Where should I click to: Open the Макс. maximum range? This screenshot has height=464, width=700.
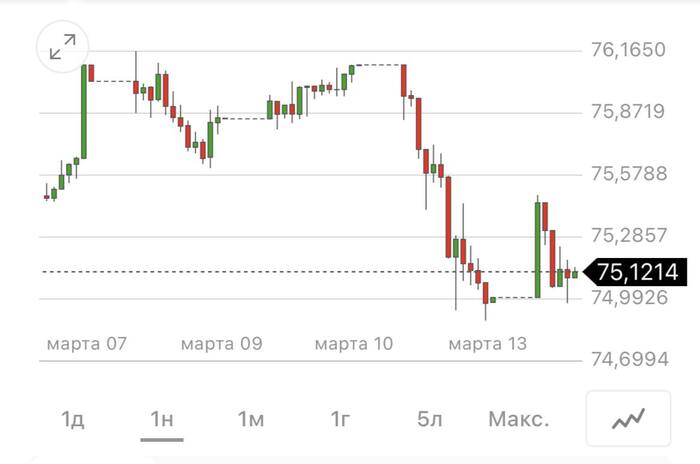pyautogui.click(x=518, y=419)
